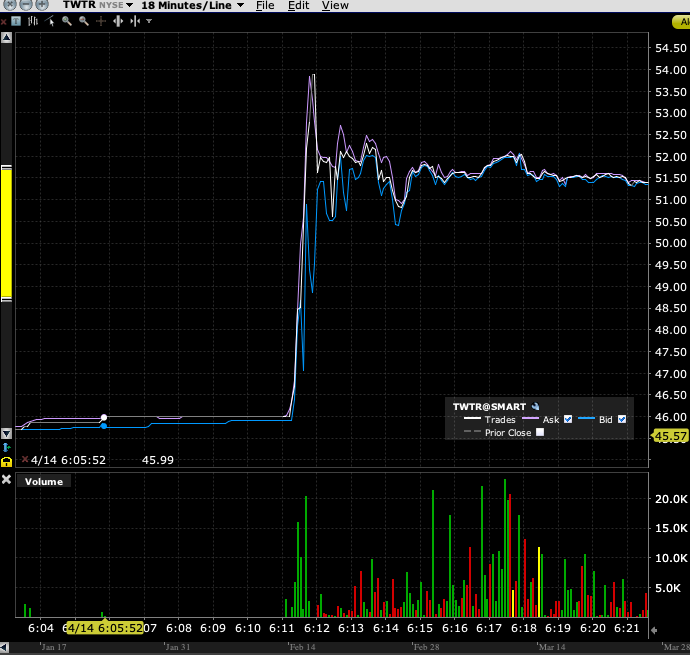
Task: Close the Volume panel
Action: coord(6,480)
